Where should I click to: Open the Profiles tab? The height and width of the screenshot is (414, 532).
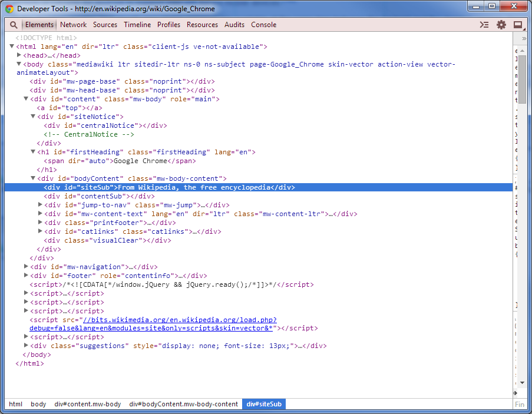tap(168, 25)
